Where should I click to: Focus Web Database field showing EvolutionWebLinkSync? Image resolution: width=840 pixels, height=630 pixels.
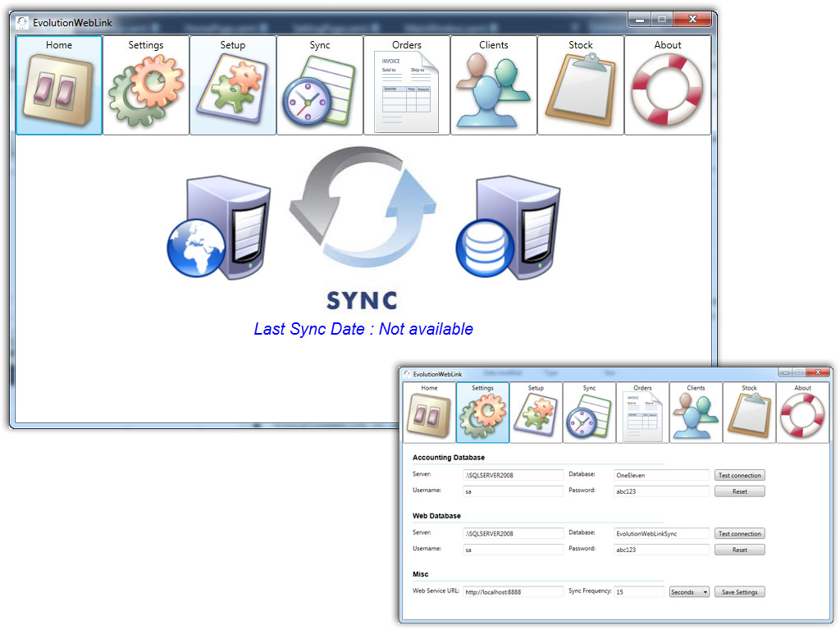pyautogui.click(x=662, y=533)
